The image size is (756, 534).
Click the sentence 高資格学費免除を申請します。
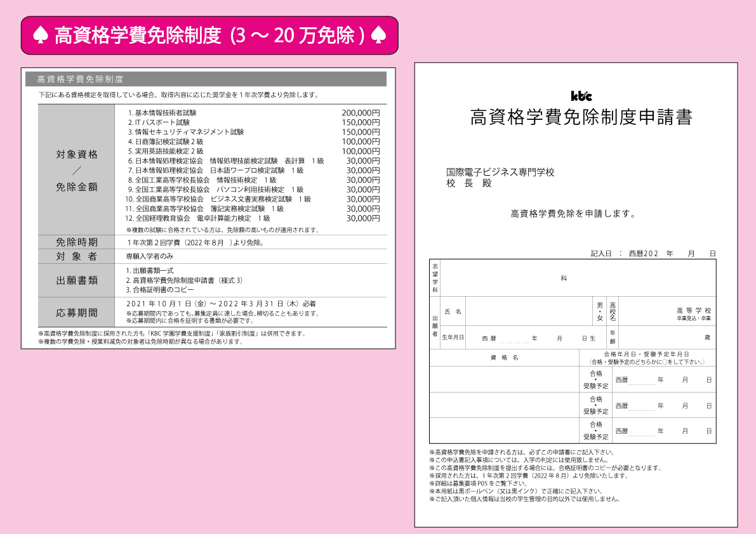(574, 214)
